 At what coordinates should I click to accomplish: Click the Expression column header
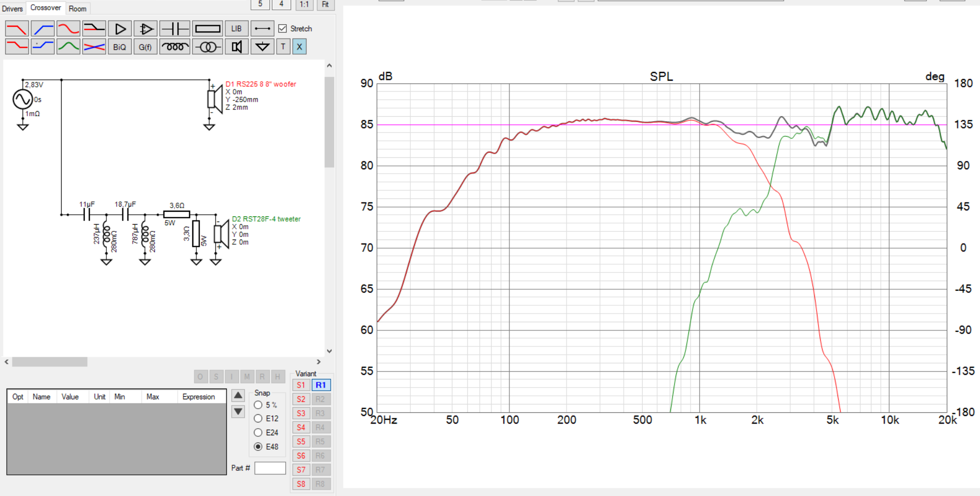(198, 397)
